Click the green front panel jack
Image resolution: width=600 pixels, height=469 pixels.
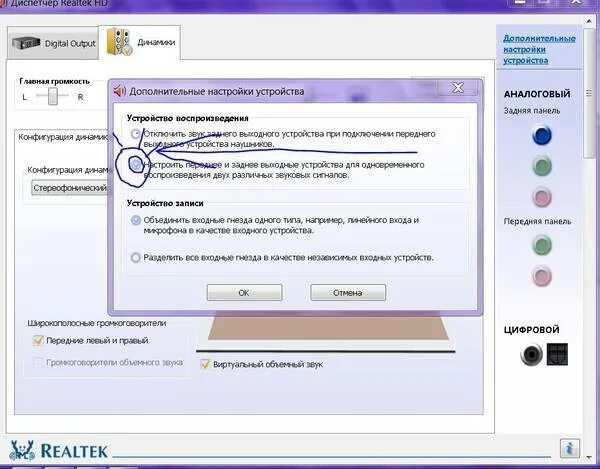542,245
